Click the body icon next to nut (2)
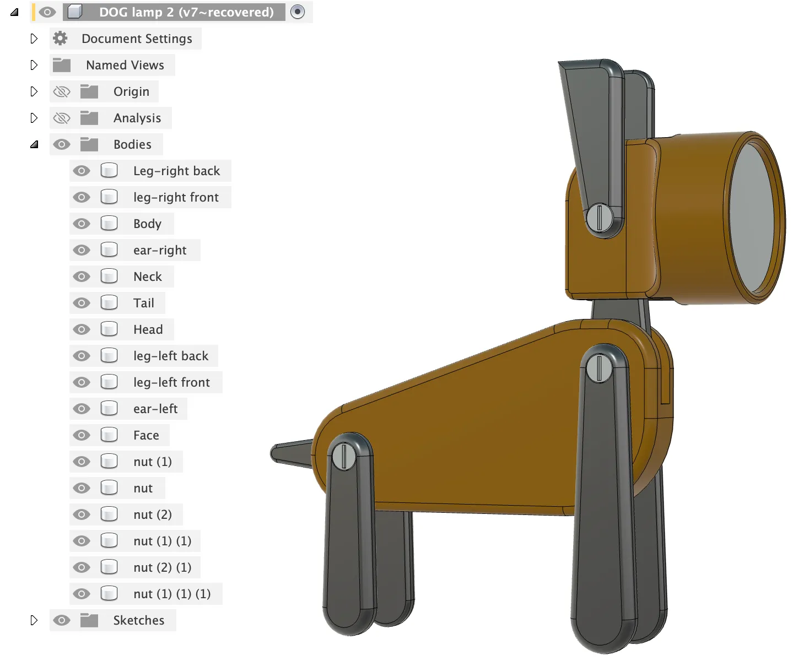 [x=109, y=514]
